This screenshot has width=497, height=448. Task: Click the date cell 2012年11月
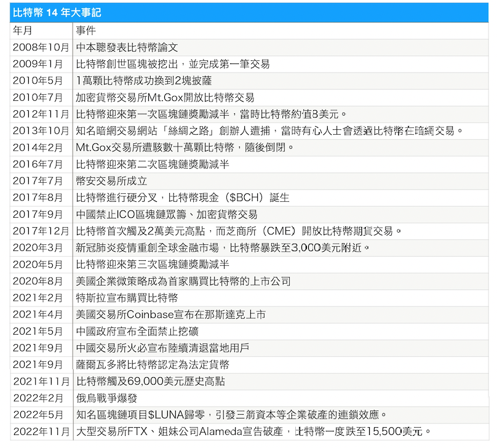click(x=41, y=114)
